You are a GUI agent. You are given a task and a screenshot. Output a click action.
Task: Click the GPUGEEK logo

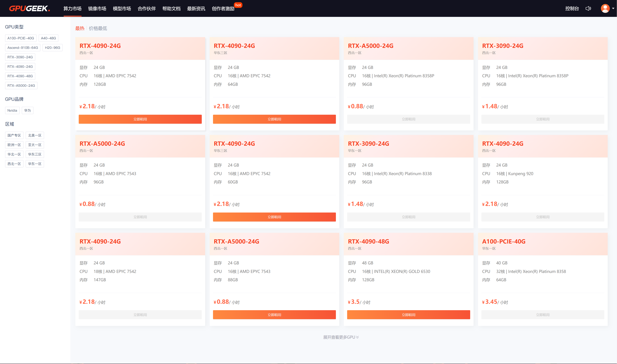pos(29,9)
